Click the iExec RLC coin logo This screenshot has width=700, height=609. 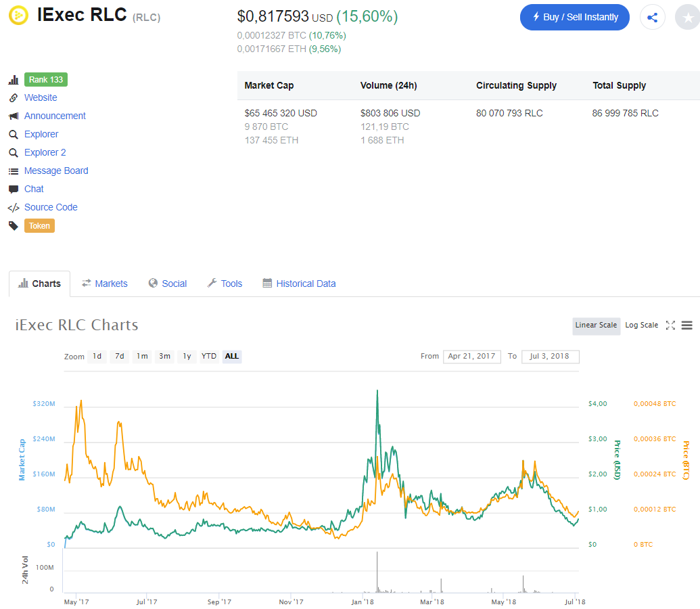(18, 15)
